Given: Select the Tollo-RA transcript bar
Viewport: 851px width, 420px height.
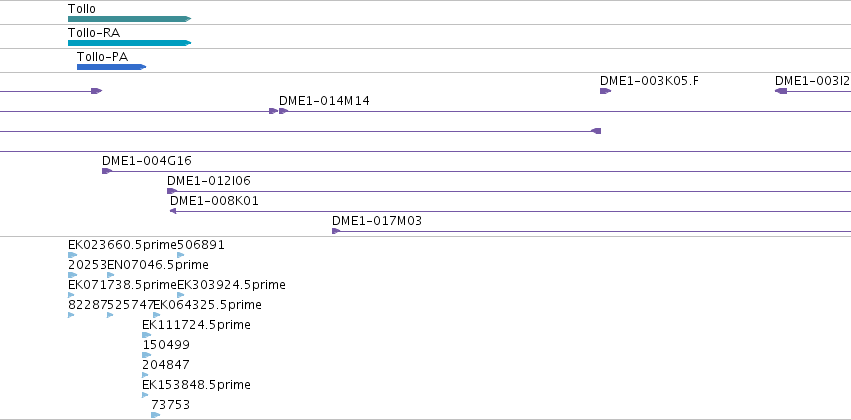Looking at the screenshot, I should (129, 43).
